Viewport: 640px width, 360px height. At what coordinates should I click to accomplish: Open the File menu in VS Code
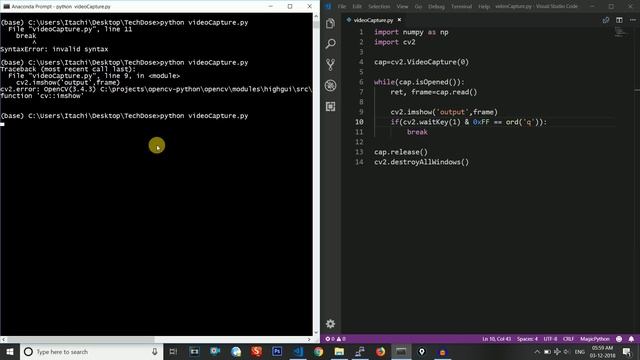pyautogui.click(x=342, y=7)
